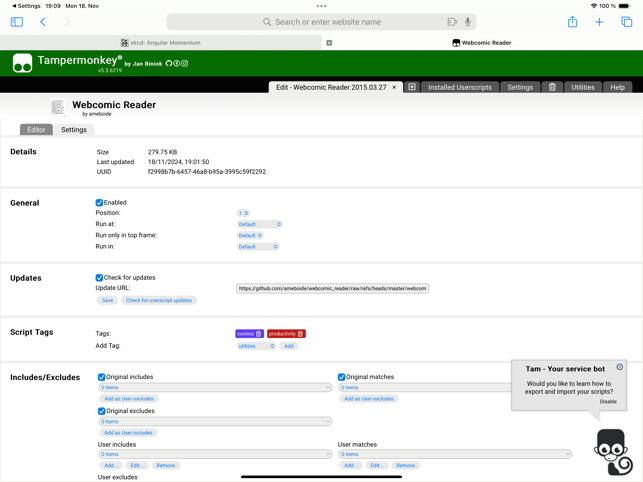Click the Tam monkey mascot
Image resolution: width=643 pixels, height=482 pixels.
pyautogui.click(x=612, y=452)
